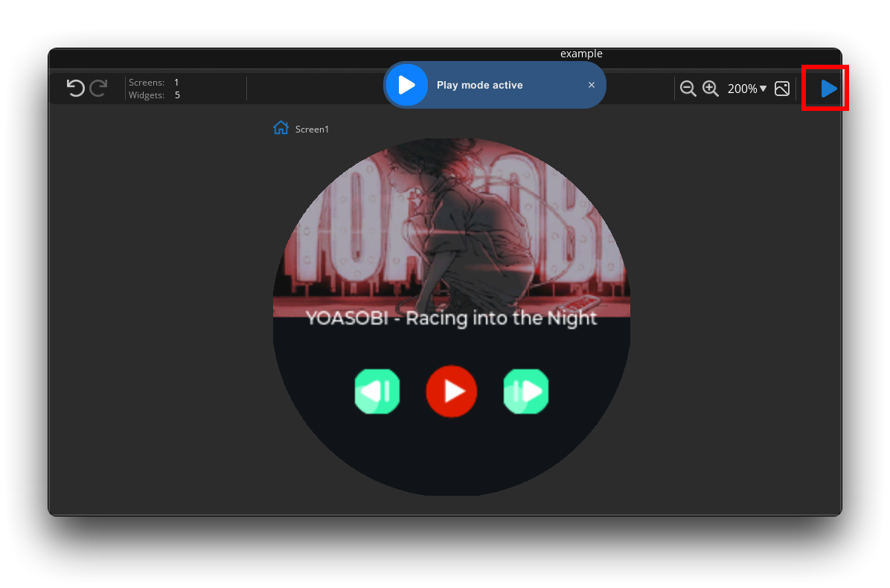
Task: Click the example window title
Action: tap(581, 54)
